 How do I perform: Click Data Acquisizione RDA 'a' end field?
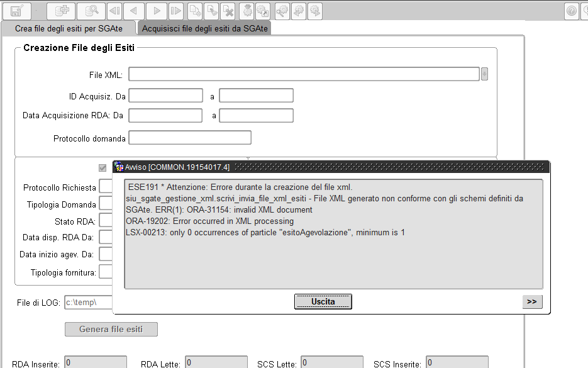pyautogui.click(x=256, y=116)
